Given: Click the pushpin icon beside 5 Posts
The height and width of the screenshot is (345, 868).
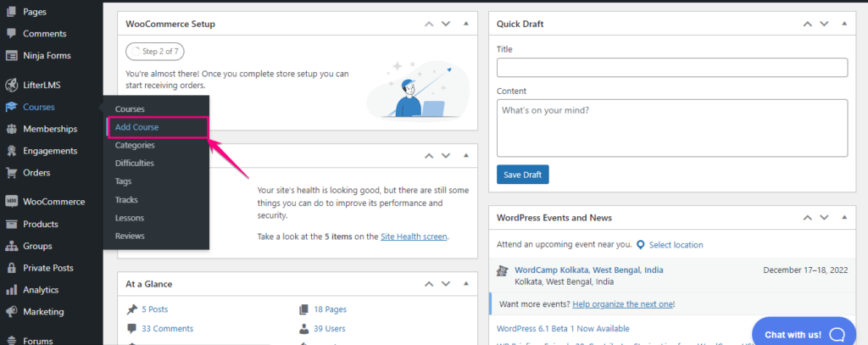Looking at the screenshot, I should 131,309.
